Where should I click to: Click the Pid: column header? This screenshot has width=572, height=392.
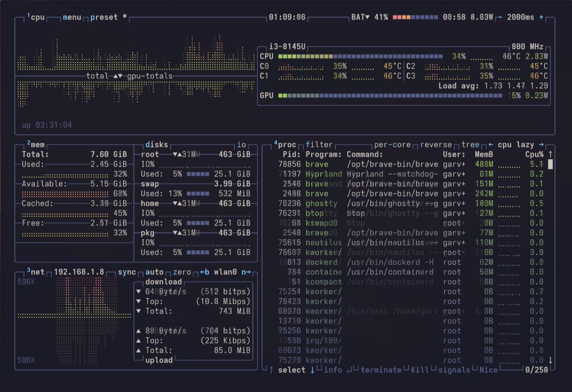tap(292, 154)
